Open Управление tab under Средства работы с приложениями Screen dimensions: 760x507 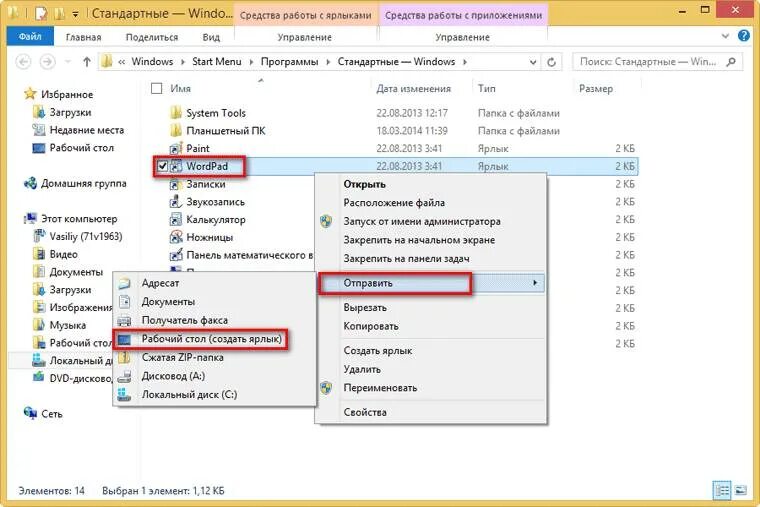462,37
